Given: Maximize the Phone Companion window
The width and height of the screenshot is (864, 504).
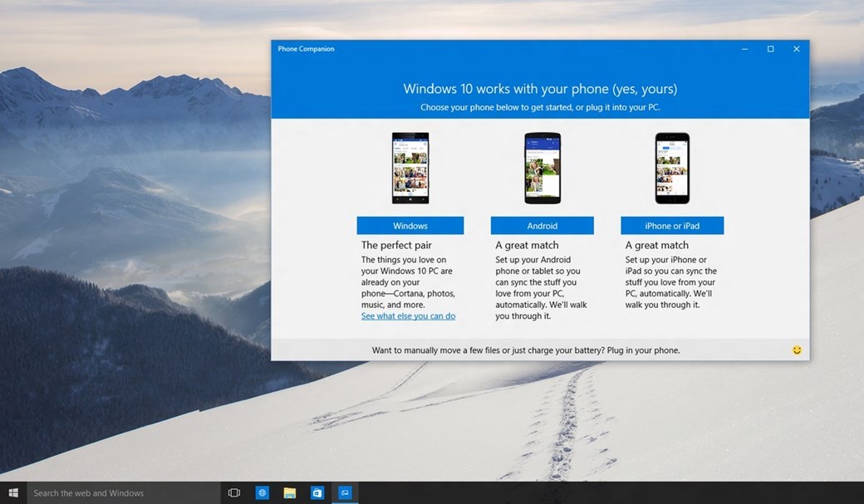Looking at the screenshot, I should click(770, 48).
